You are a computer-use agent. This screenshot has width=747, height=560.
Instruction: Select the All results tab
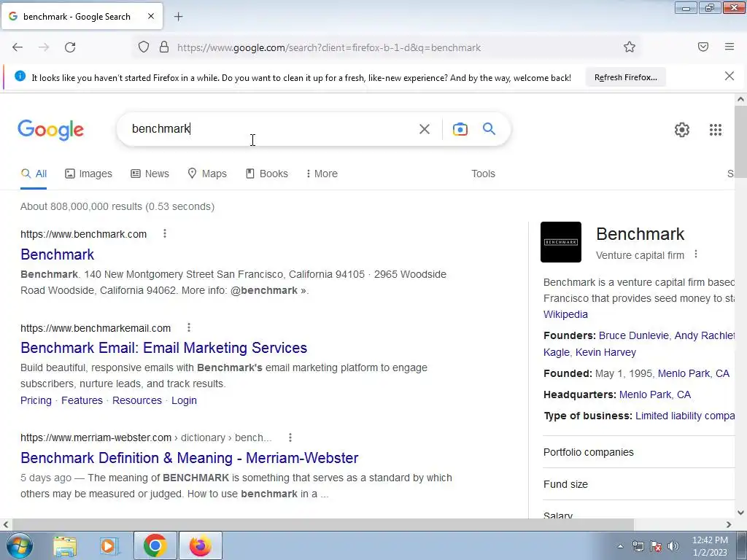pos(34,174)
